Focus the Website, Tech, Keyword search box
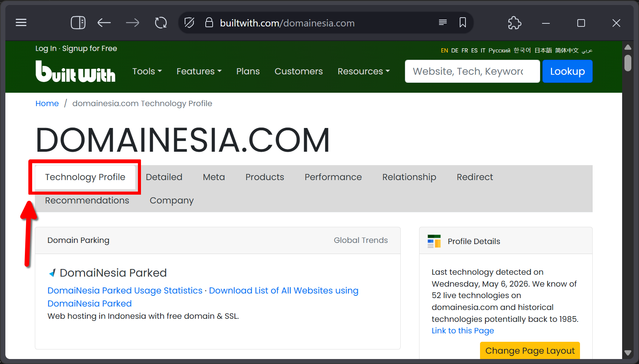Viewport: 639px width, 364px height. (x=472, y=71)
